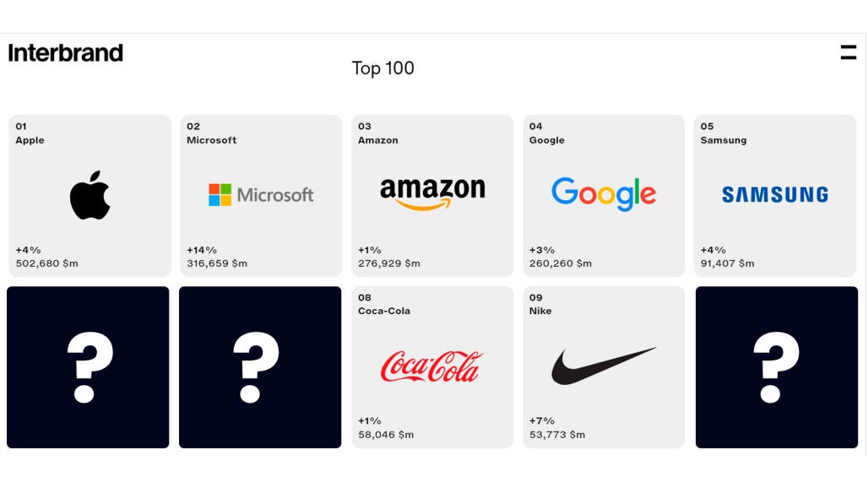This screenshot has width=868, height=488.
Task: Click the Amazon logo
Action: point(432,193)
